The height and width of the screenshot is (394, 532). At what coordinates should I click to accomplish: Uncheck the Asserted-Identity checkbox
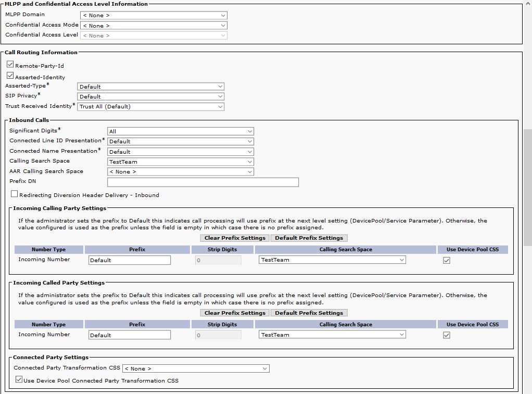10,76
